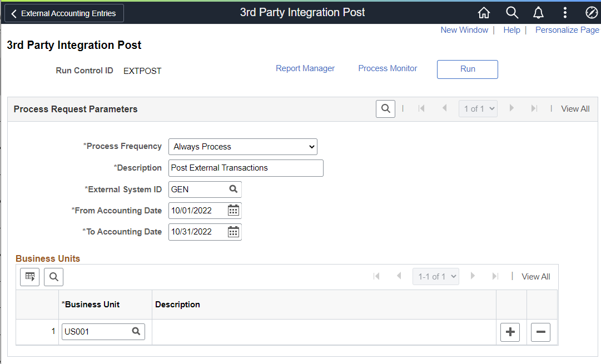
Task: Open notifications via the bell icon
Action: click(538, 12)
